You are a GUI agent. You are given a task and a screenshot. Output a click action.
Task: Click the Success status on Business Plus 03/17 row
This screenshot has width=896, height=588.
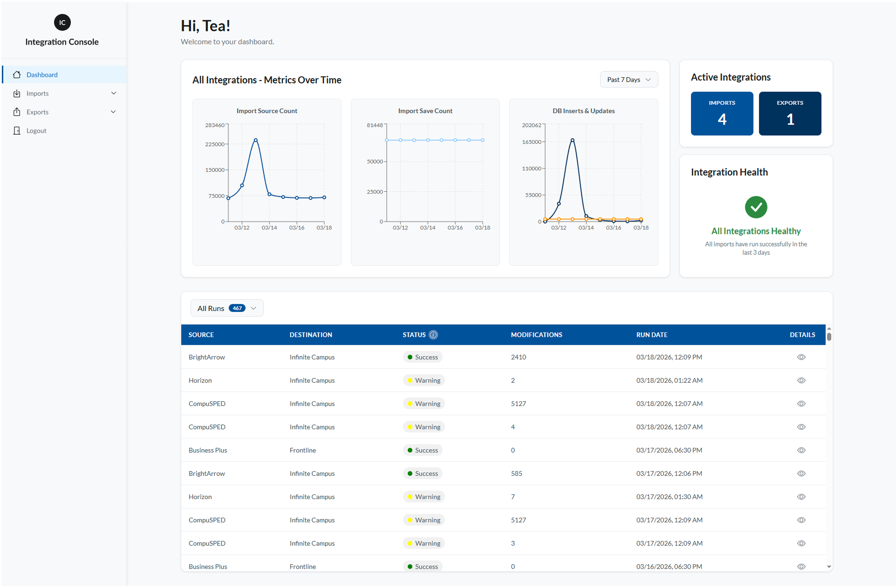click(x=423, y=450)
